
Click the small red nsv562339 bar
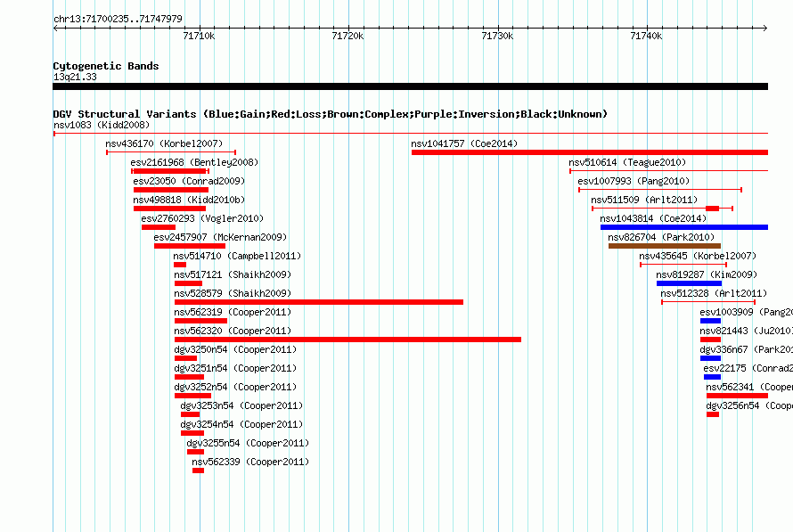click(x=198, y=471)
